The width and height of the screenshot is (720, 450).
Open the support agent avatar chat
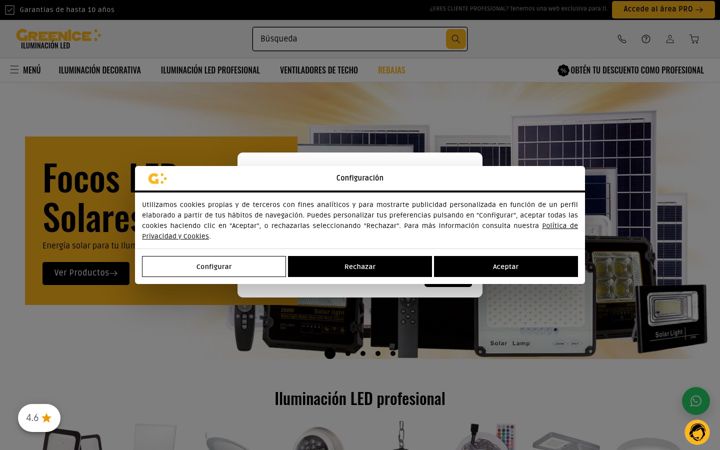point(697,432)
